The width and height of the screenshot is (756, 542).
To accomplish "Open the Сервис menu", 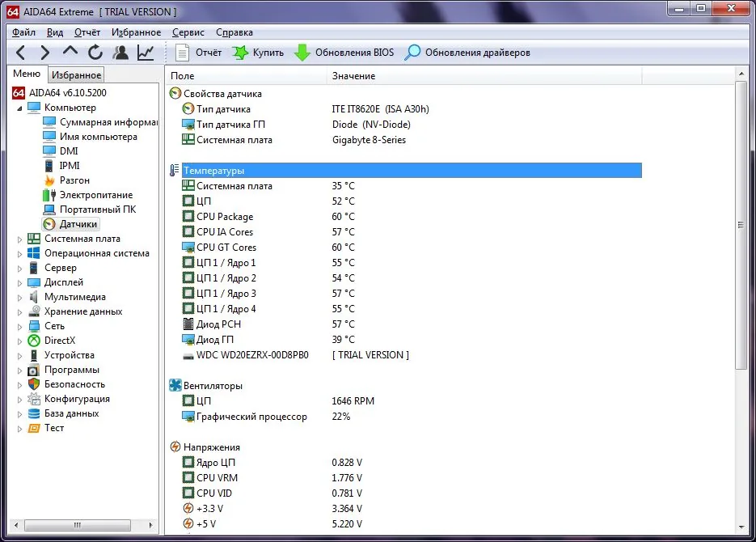I will click(188, 32).
